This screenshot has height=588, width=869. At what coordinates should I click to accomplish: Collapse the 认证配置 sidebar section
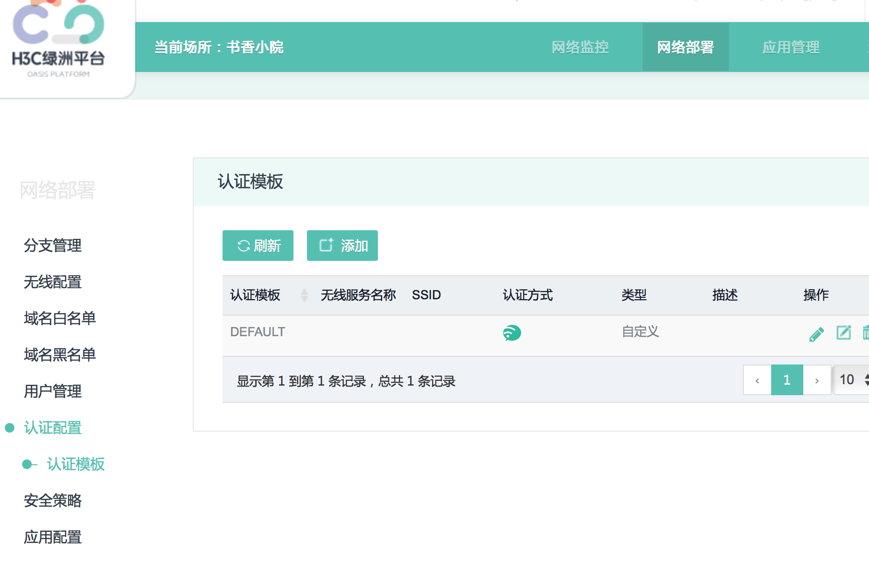53,427
